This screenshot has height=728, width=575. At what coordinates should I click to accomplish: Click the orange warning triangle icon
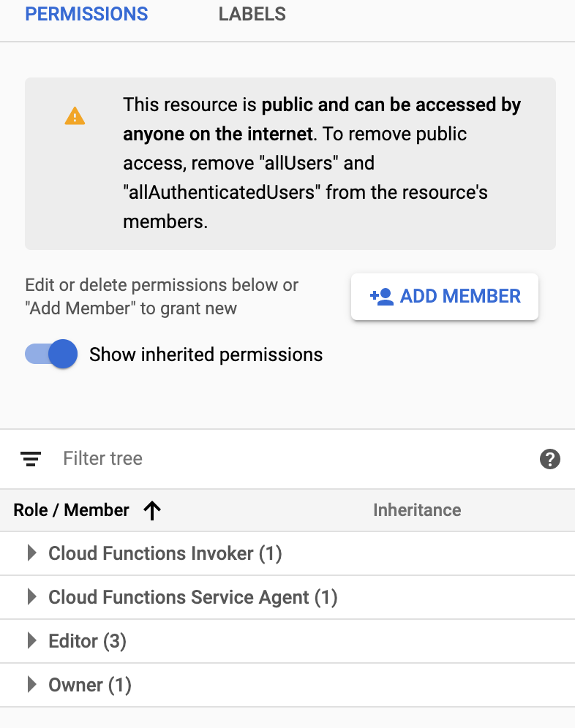(75, 115)
